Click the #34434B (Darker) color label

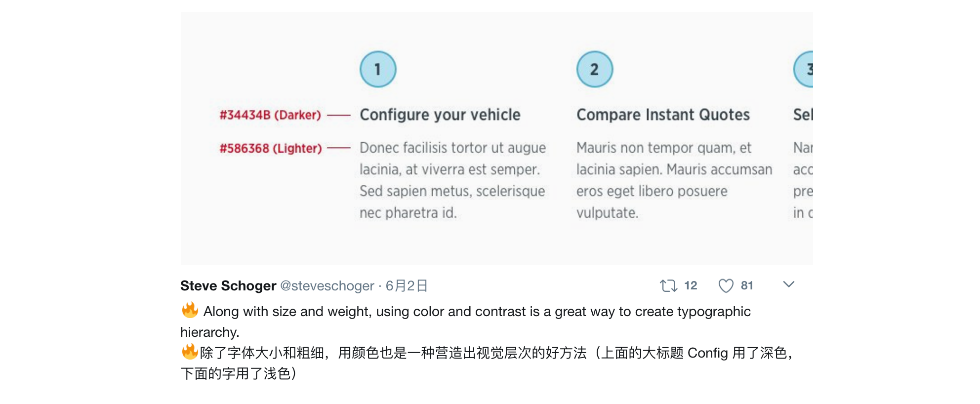point(270,115)
